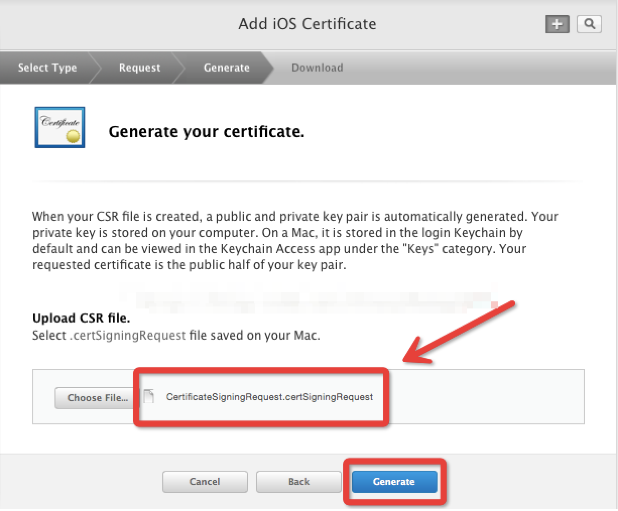618x511 pixels.
Task: Click the Certificate image icon
Action: pyautogui.click(x=60, y=127)
